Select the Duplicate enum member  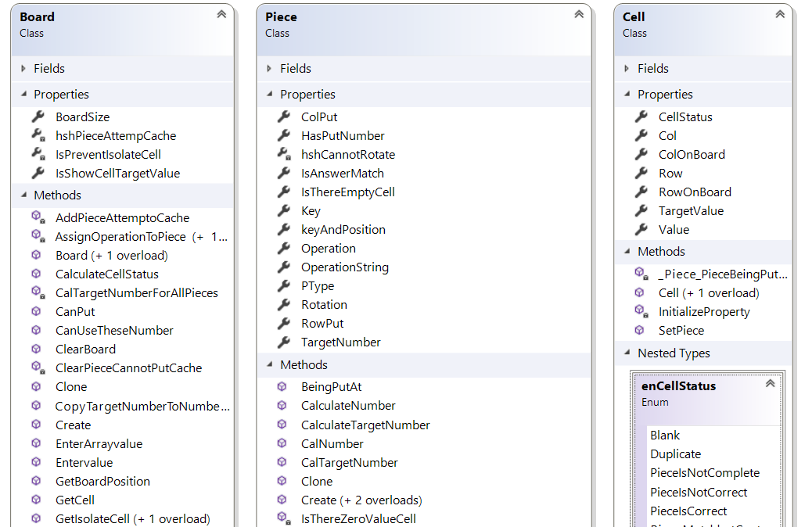coord(675,454)
